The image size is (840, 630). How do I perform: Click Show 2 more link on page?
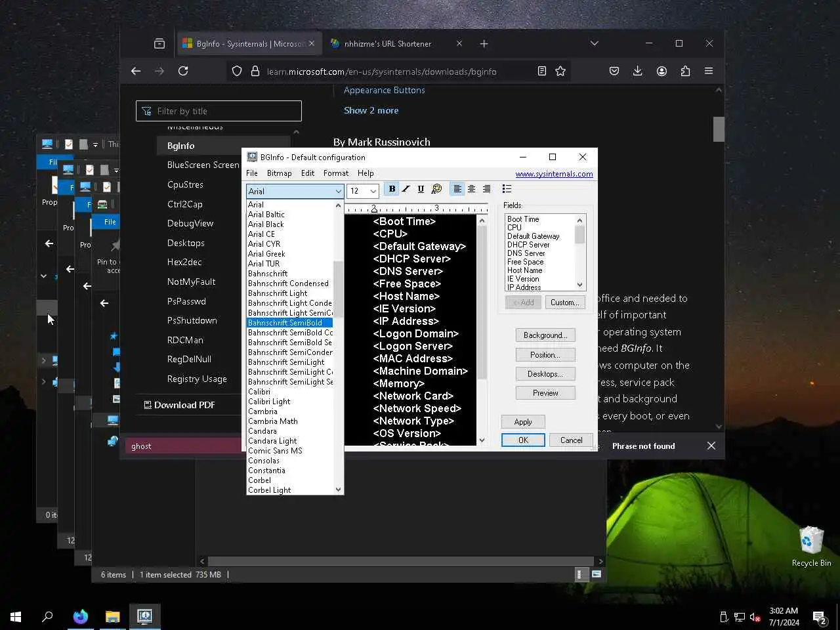371,110
